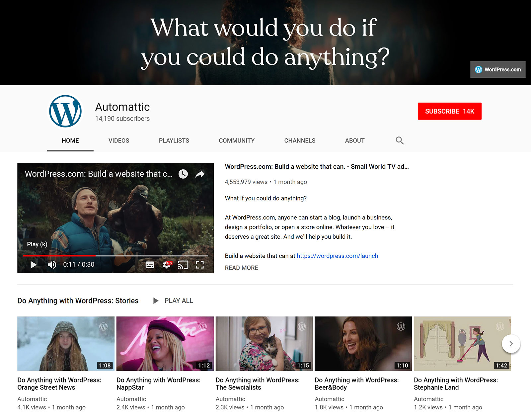The image size is (531, 420).
Task: Click Automattic under the NappStar video
Action: pos(131,399)
